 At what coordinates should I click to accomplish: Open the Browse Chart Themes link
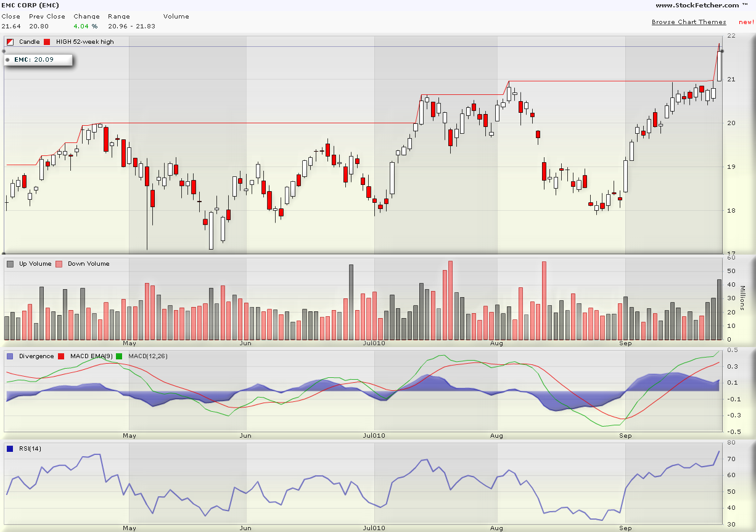(x=689, y=22)
